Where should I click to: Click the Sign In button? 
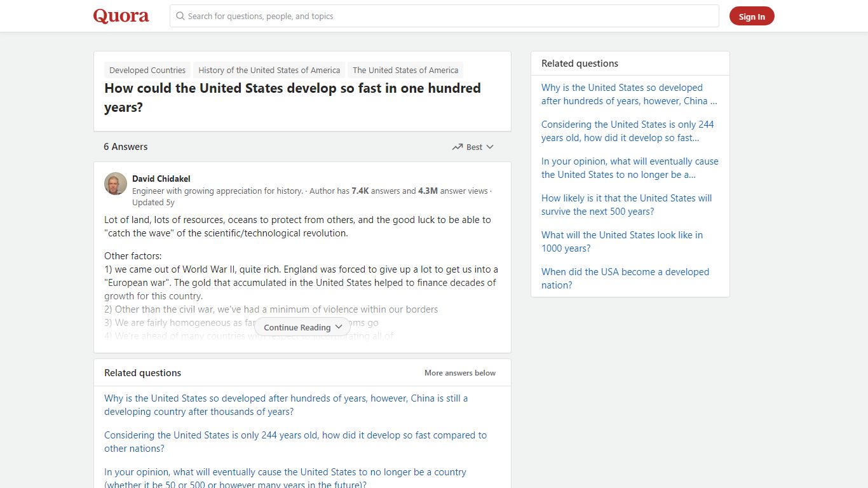(752, 17)
